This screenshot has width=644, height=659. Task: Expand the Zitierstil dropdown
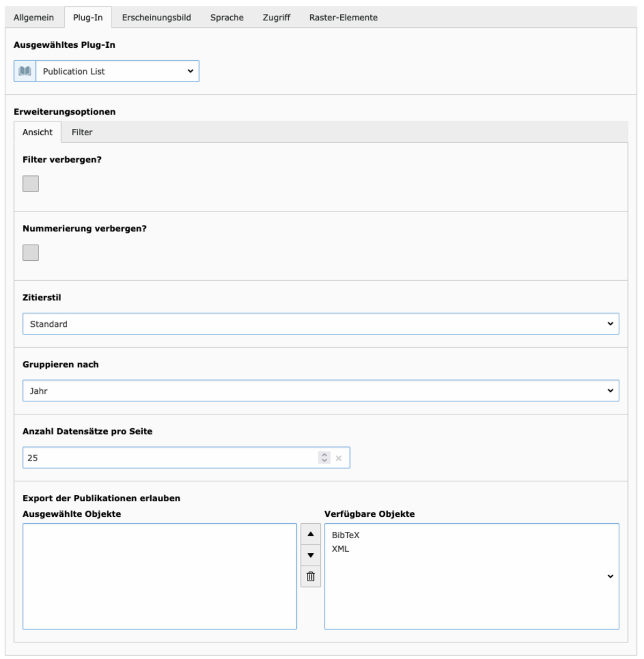[321, 324]
